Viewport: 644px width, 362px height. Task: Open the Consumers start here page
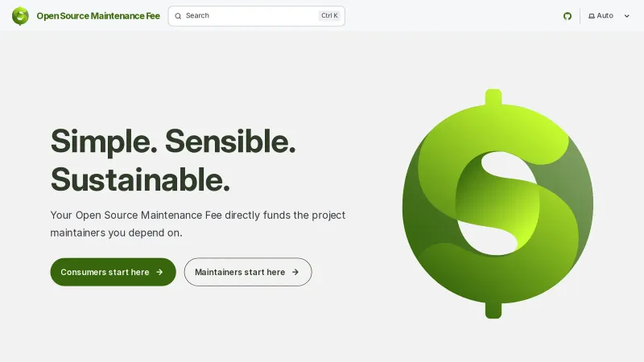pos(113,272)
